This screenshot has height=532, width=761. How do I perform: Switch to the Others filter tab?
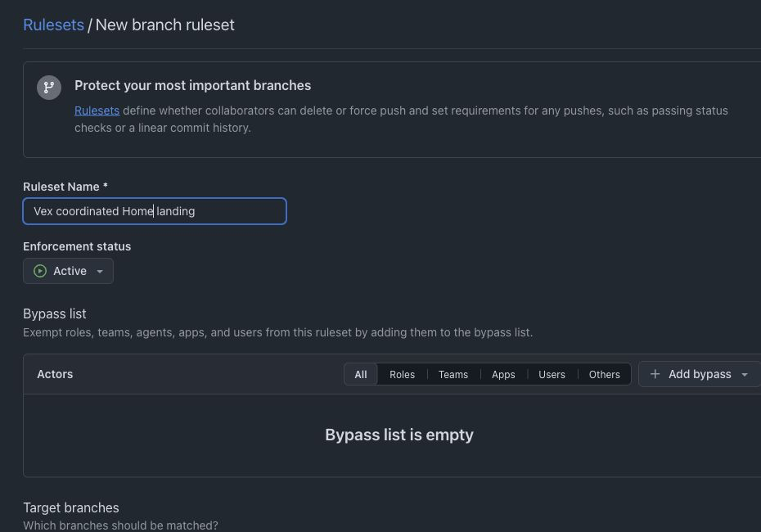[604, 374]
